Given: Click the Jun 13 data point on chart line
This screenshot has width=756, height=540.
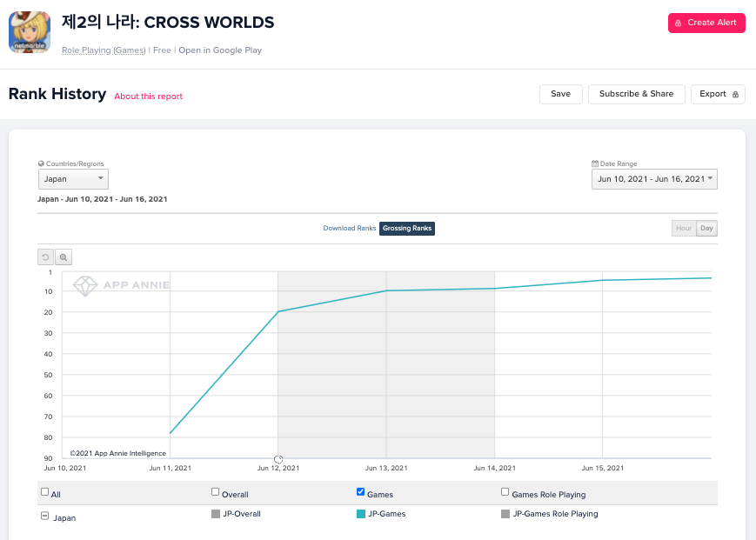Looking at the screenshot, I should click(386, 290).
